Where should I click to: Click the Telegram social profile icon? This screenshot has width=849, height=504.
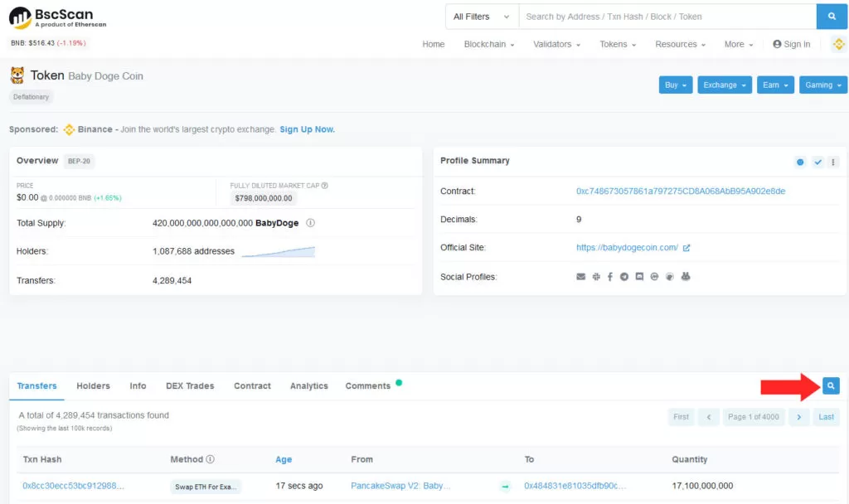(x=624, y=277)
